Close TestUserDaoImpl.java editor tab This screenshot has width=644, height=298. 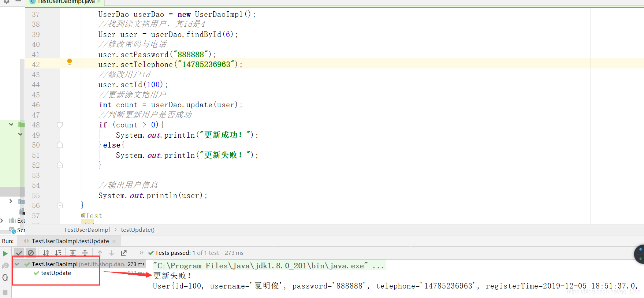click(99, 1)
